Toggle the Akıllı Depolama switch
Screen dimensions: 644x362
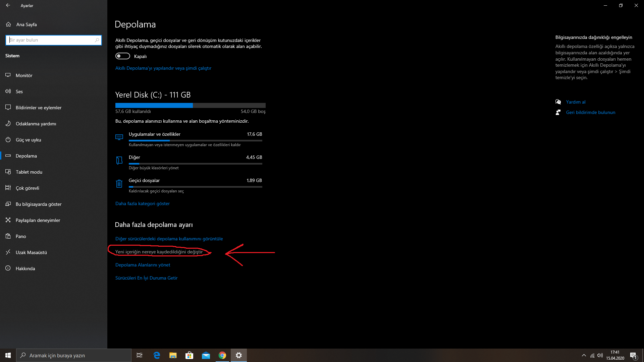pyautogui.click(x=122, y=56)
